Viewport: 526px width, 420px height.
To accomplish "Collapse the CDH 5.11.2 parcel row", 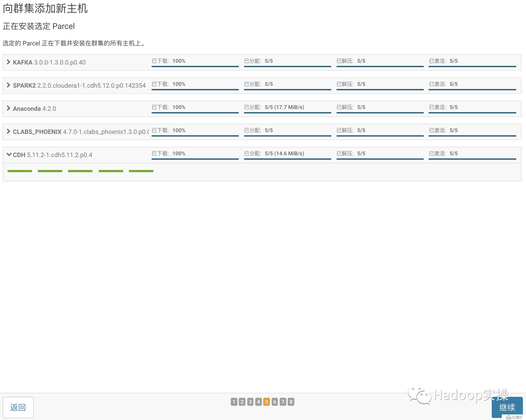I will click(x=9, y=155).
